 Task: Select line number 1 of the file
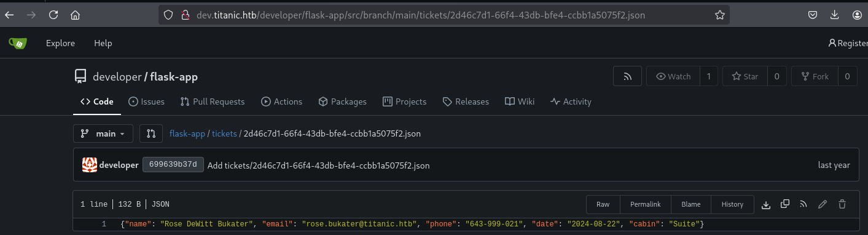(x=104, y=224)
